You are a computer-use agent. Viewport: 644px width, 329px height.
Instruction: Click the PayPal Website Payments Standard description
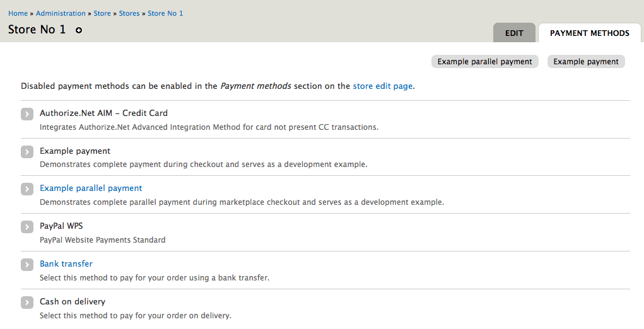click(x=103, y=240)
